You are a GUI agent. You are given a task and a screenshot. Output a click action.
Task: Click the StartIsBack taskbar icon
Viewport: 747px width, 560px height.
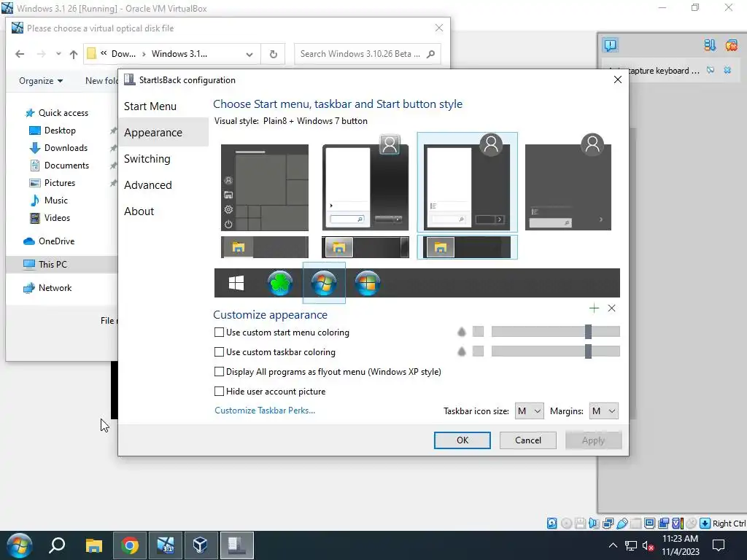[x=236, y=545]
